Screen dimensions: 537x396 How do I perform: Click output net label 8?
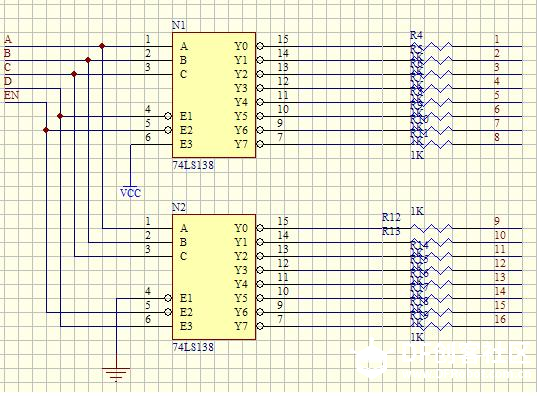pos(497,137)
